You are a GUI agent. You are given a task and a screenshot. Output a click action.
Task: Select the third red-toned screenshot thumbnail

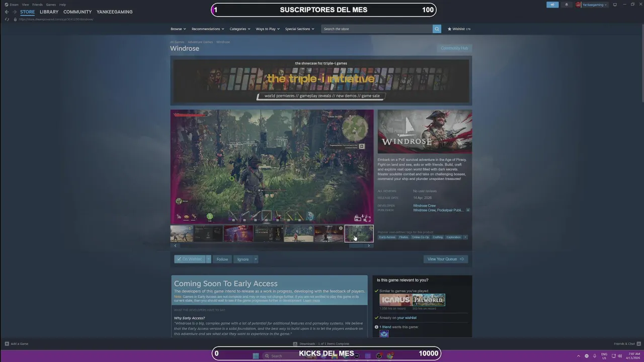(238, 234)
